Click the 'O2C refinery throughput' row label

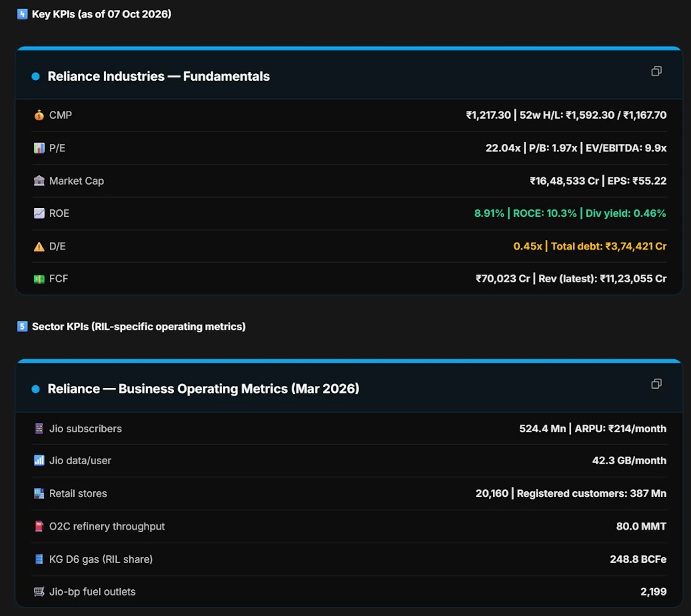[107, 526]
